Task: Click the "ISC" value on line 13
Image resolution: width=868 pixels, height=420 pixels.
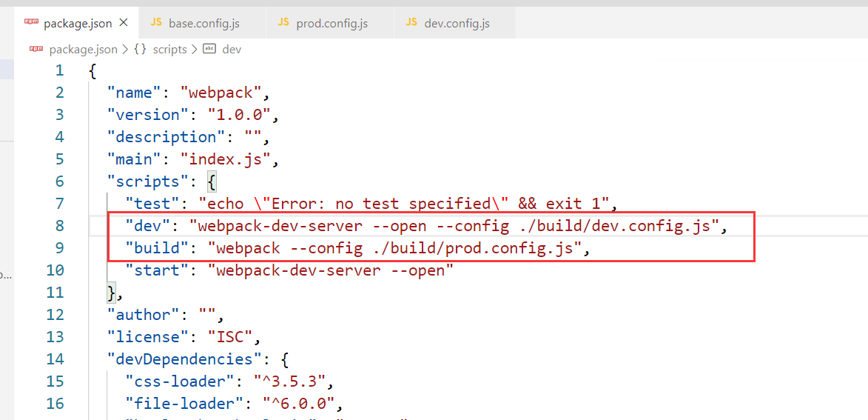Action: 229,338
